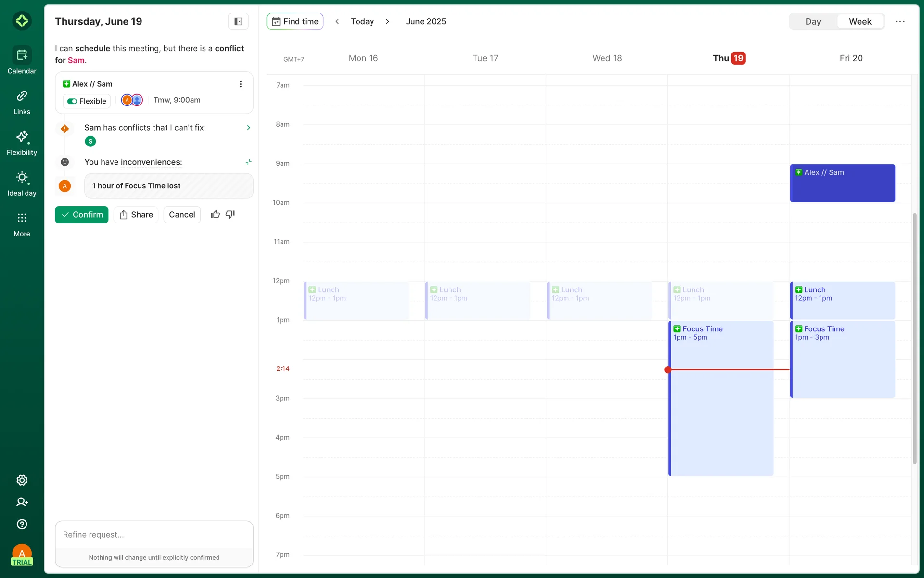Open the Flexibility sidebar section
This screenshot has height=578, width=924.
[22, 143]
